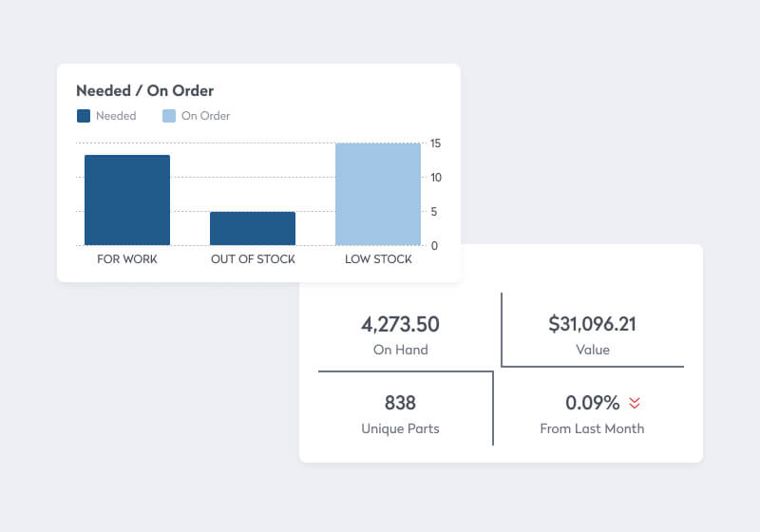Click the From Last Month caption
760x532 pixels.
coord(592,428)
